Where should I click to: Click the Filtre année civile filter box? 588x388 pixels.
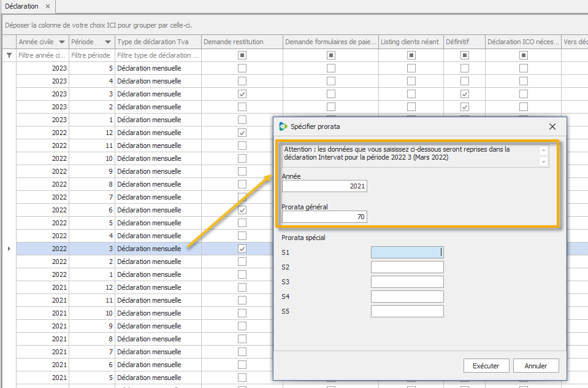tap(42, 55)
